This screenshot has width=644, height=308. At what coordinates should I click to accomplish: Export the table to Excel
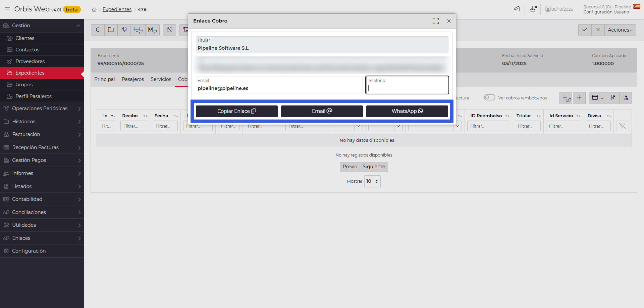pyautogui.click(x=613, y=98)
